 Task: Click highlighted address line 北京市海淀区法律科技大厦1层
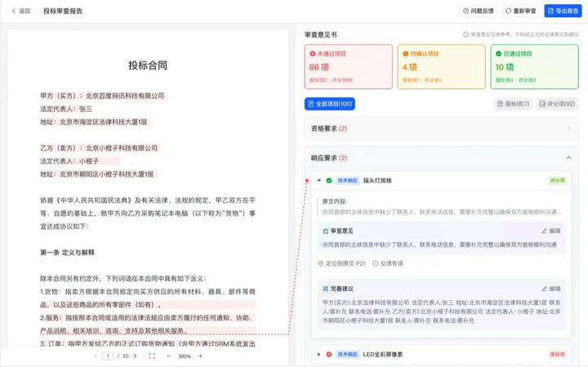(94, 122)
